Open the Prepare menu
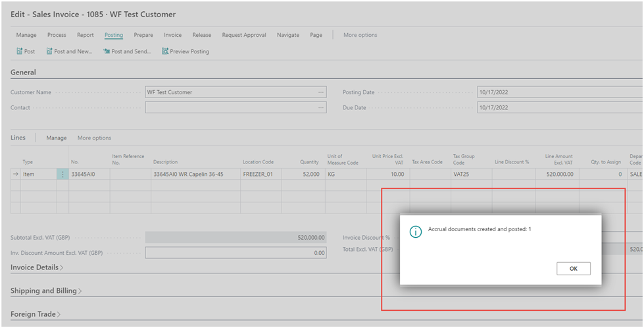 143,35
